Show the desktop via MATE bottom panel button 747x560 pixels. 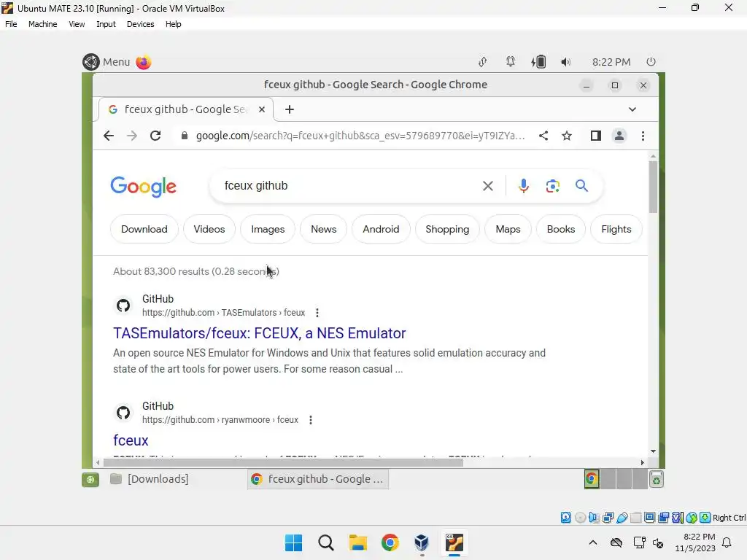pos(90,480)
